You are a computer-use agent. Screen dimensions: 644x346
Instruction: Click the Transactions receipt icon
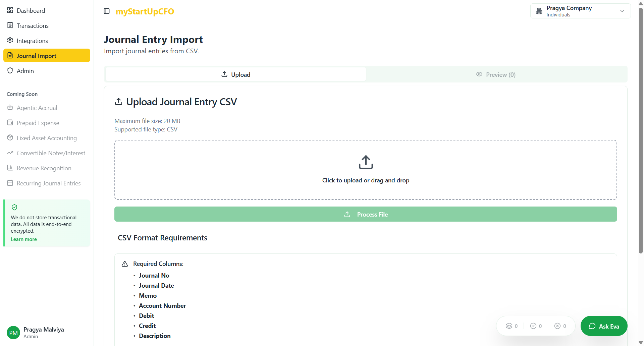pyautogui.click(x=10, y=25)
